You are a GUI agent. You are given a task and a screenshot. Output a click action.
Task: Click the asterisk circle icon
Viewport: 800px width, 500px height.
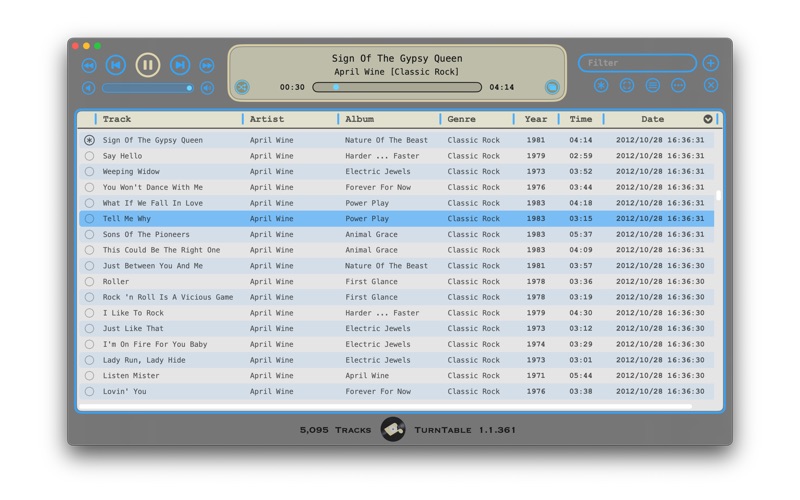coord(601,85)
